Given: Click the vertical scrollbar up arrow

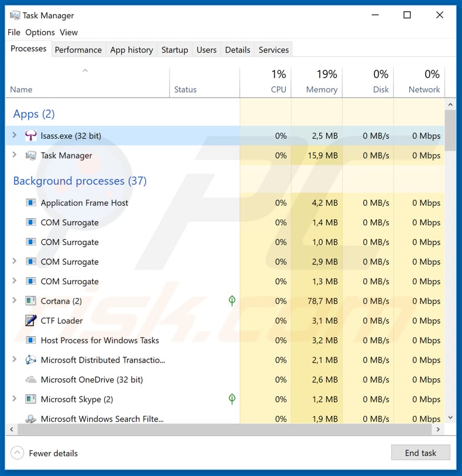Looking at the screenshot, I should click(x=450, y=105).
